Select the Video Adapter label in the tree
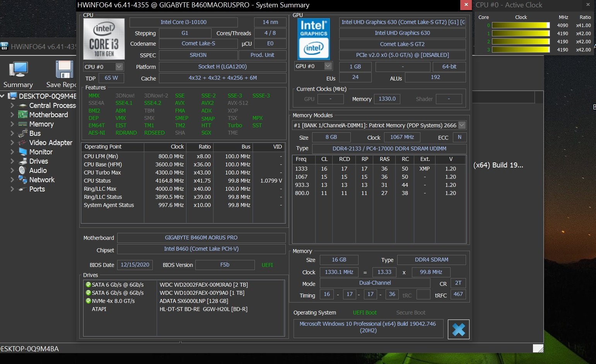 coord(51,143)
